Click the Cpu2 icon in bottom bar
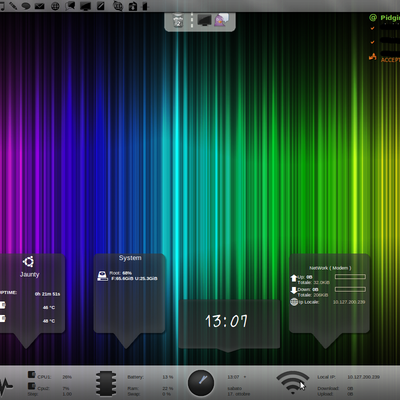This screenshot has width=400, height=400. point(32,386)
